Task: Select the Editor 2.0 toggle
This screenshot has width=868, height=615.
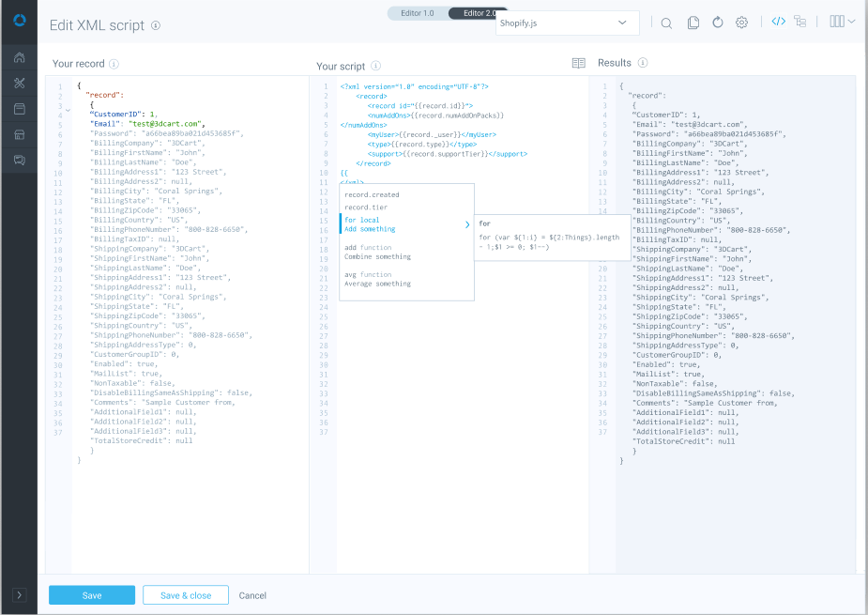Action: [480, 13]
